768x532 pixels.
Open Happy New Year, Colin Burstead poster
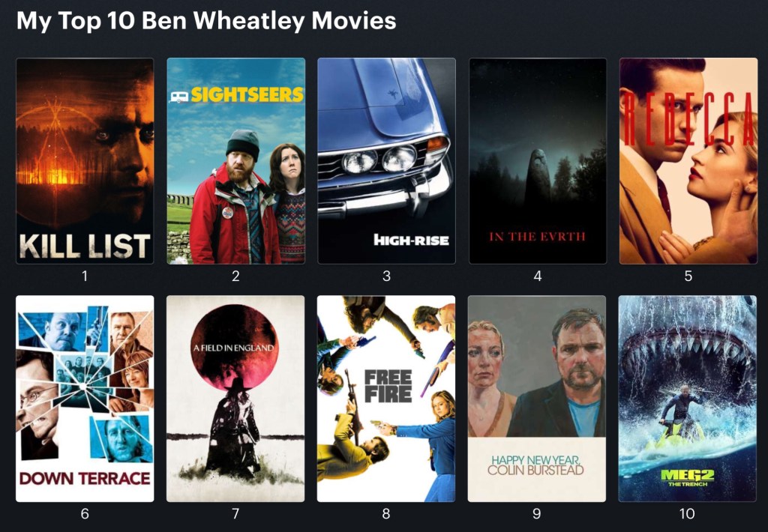click(x=537, y=399)
